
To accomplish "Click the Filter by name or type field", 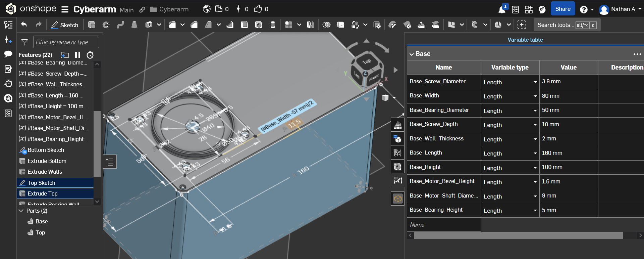I will [x=66, y=42].
